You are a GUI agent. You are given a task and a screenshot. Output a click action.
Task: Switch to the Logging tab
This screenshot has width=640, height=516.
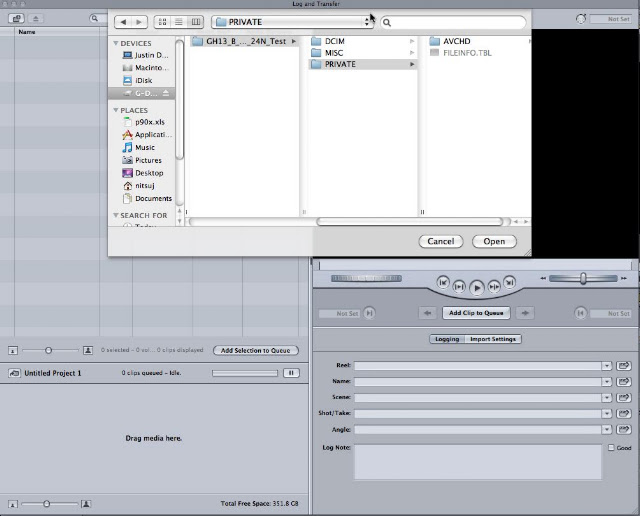coord(447,339)
